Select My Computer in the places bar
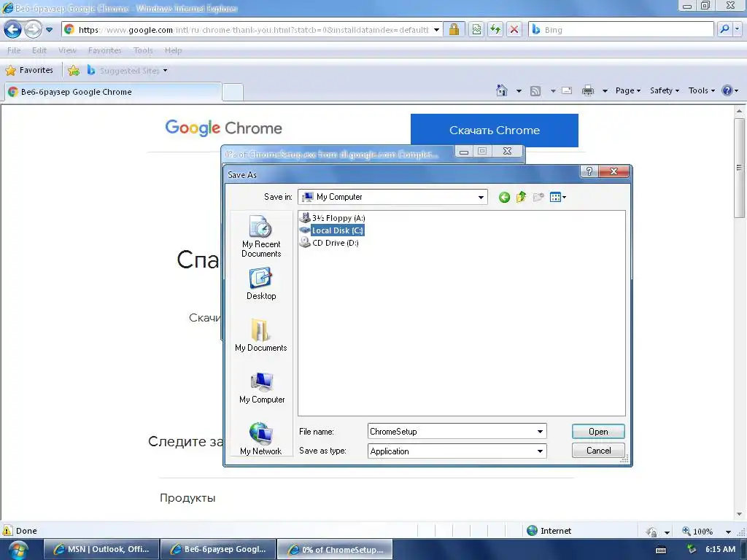Viewport: 747px width, 560px height. pos(262,387)
